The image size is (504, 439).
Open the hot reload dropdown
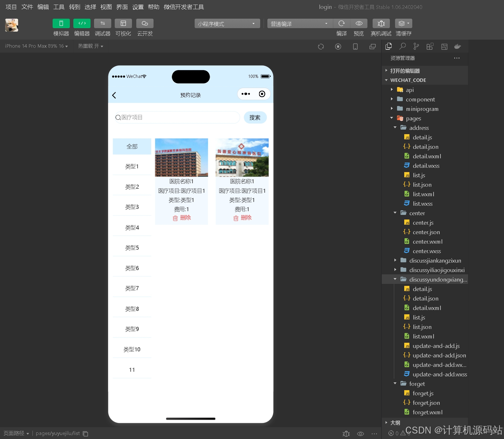91,46
